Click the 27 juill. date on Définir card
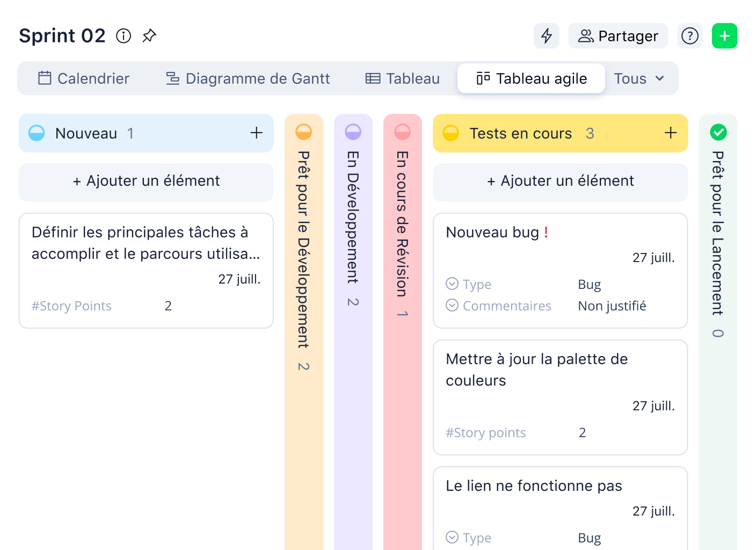Screen dimensions: 756x550 (x=239, y=279)
